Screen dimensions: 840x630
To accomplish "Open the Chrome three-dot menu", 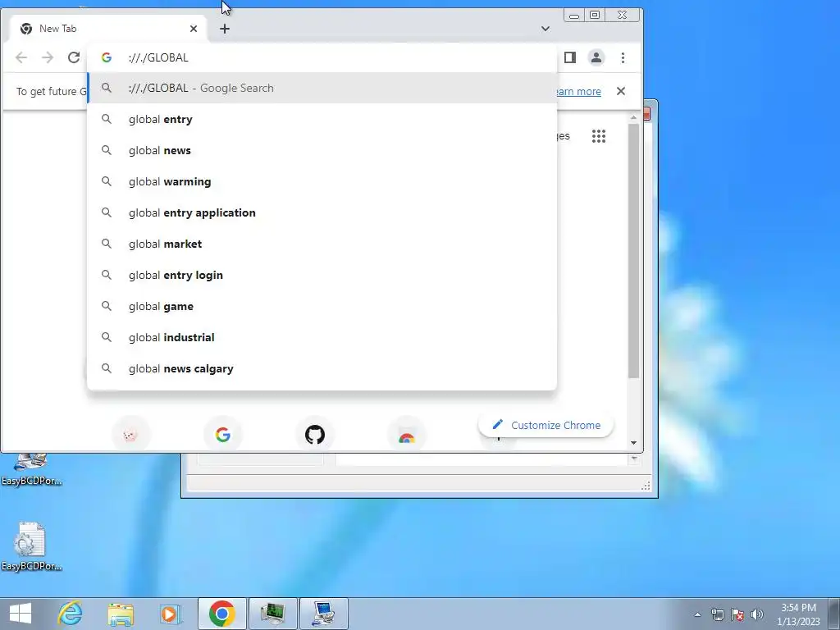I will click(623, 57).
